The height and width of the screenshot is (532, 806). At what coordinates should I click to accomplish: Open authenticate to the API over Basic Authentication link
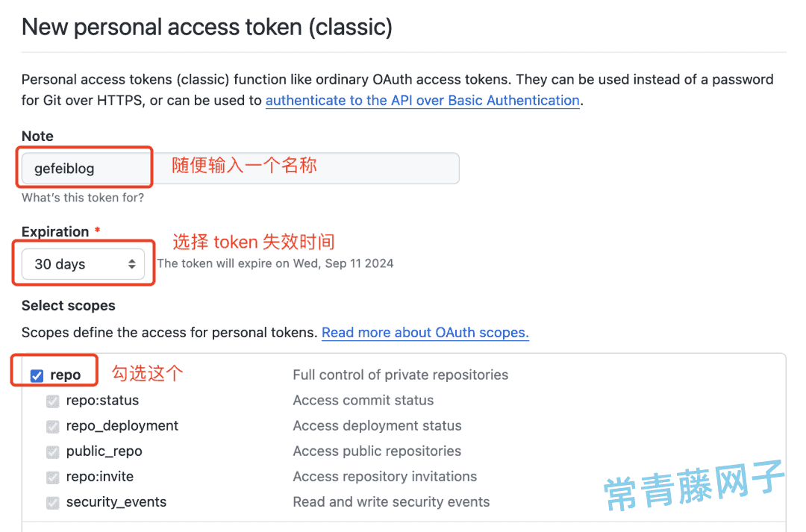pos(422,100)
